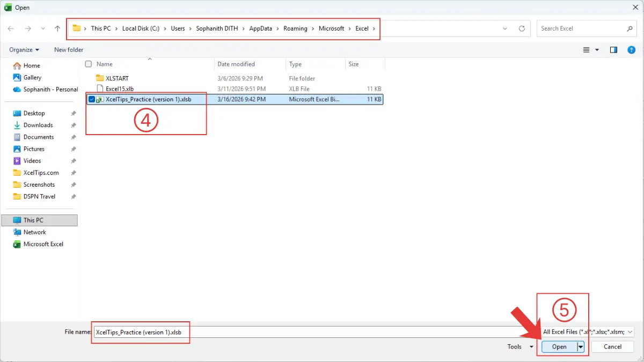Refresh the Excel folder listing

(522, 28)
